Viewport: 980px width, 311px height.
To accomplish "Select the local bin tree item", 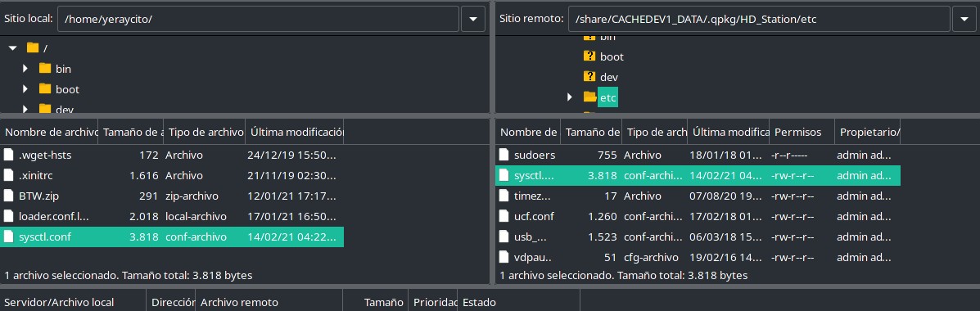I will click(x=63, y=69).
